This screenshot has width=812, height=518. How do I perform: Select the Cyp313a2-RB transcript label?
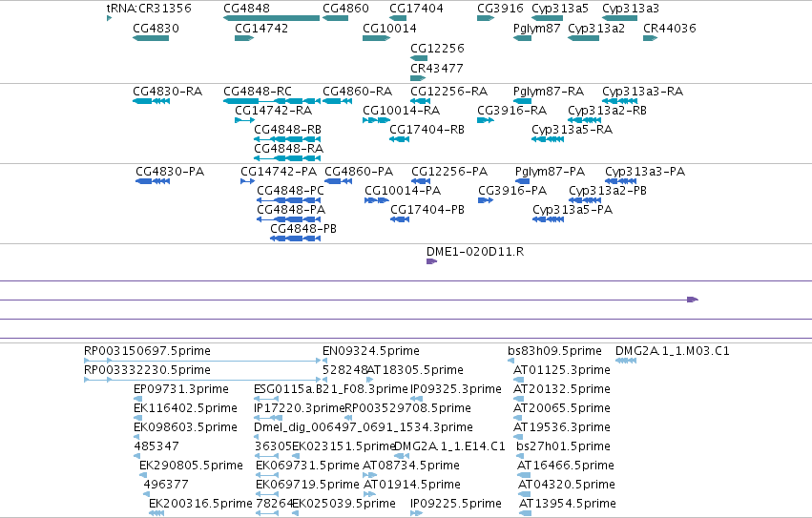(608, 111)
